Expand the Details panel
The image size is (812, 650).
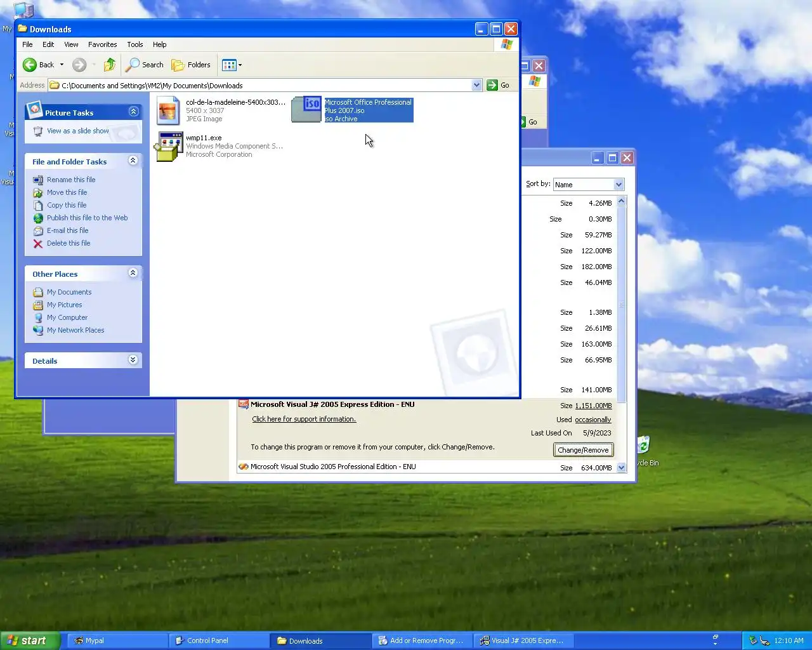133,360
